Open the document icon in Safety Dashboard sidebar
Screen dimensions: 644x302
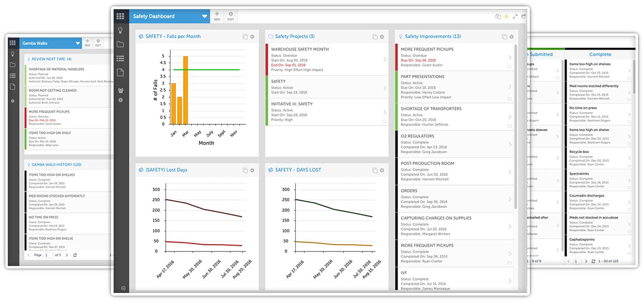[121, 73]
